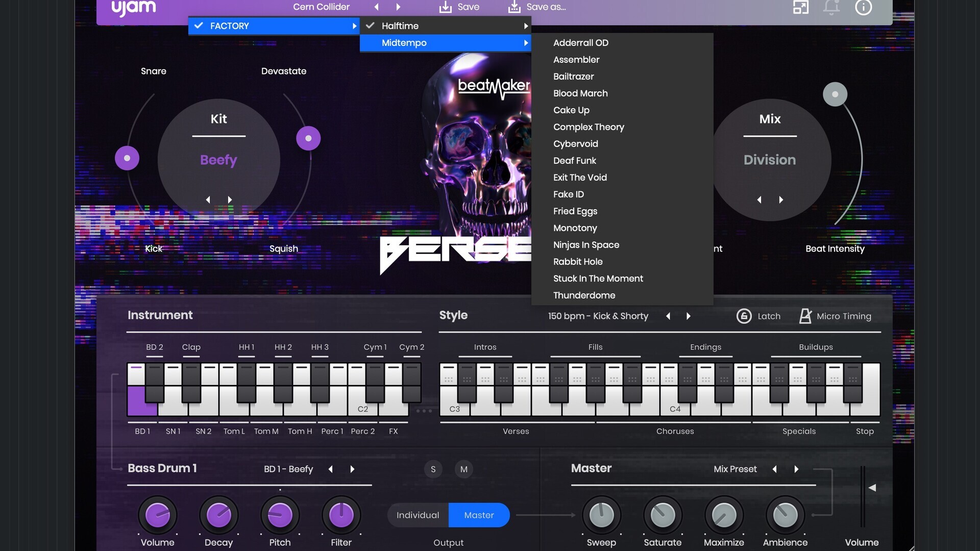
Task: Toggle the Micro Timing label
Action: click(844, 316)
